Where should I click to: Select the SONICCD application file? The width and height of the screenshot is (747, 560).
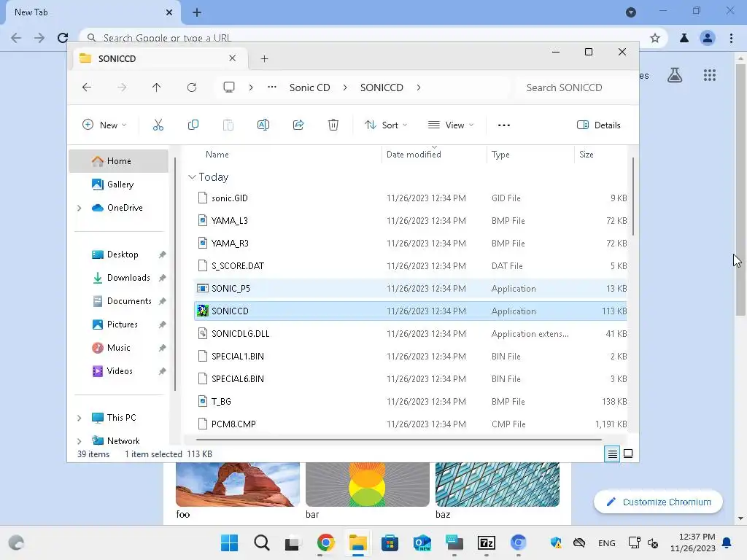[411, 311]
